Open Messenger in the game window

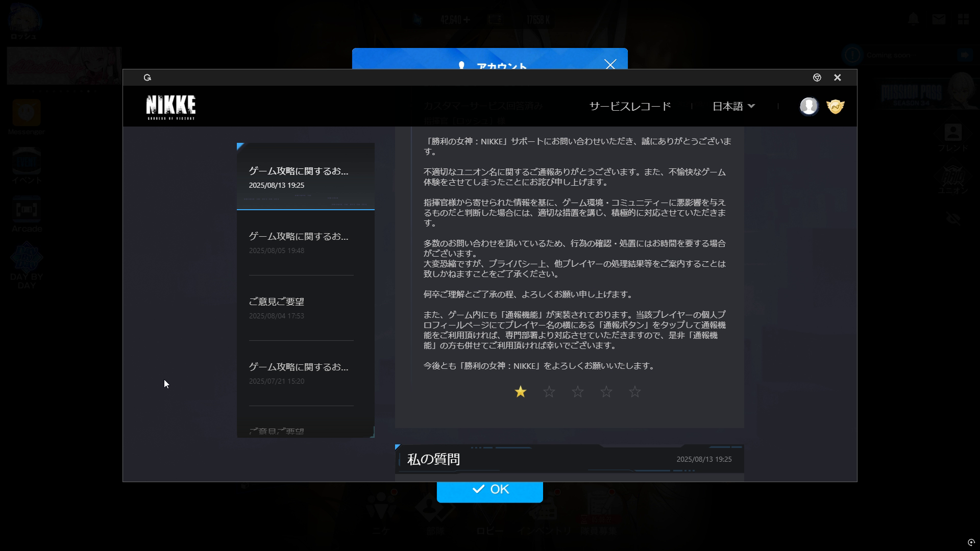tap(27, 116)
